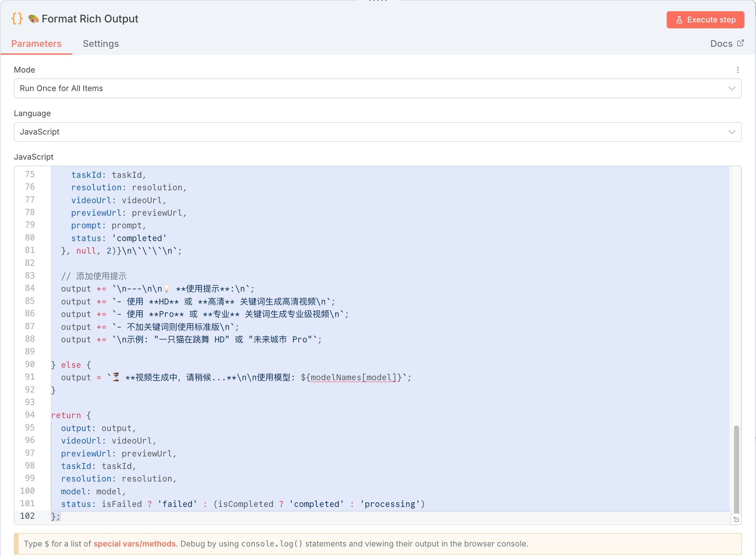Screen dimensions: 756x560
Task: Run the node with Execute step
Action: 705,20
